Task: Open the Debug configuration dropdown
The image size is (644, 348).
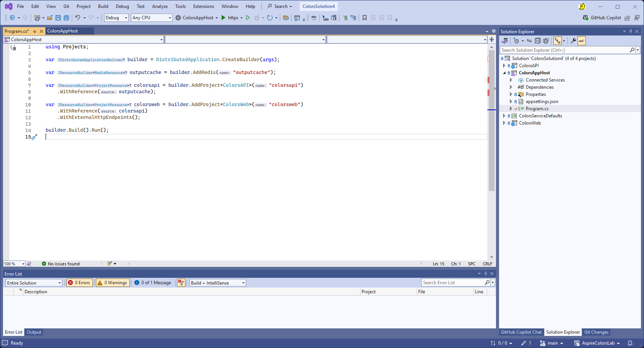Action: pyautogui.click(x=116, y=18)
